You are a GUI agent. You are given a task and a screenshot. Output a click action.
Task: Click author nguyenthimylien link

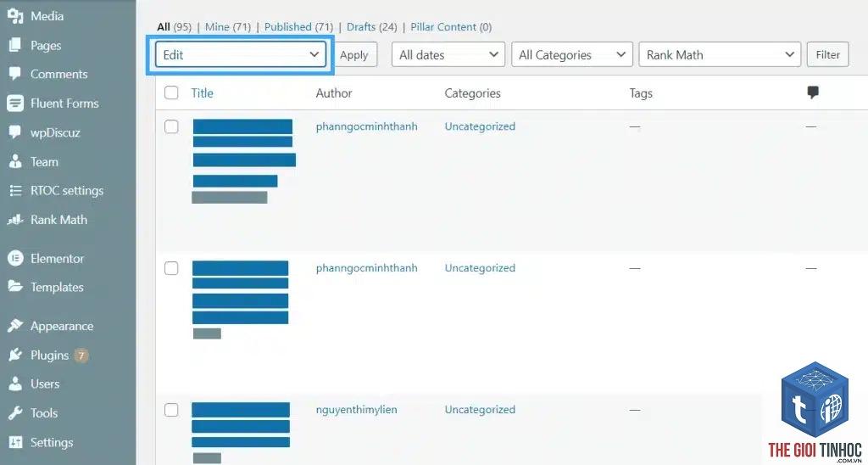(x=357, y=410)
